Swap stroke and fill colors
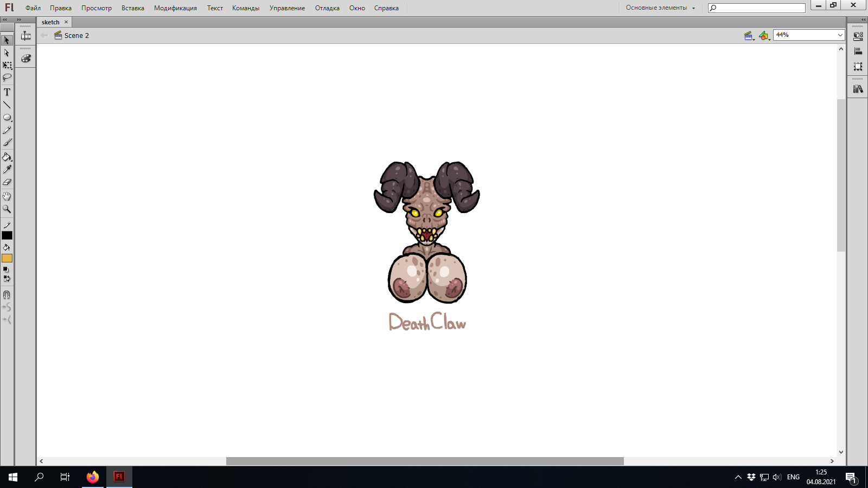This screenshot has width=868, height=488. (7, 279)
